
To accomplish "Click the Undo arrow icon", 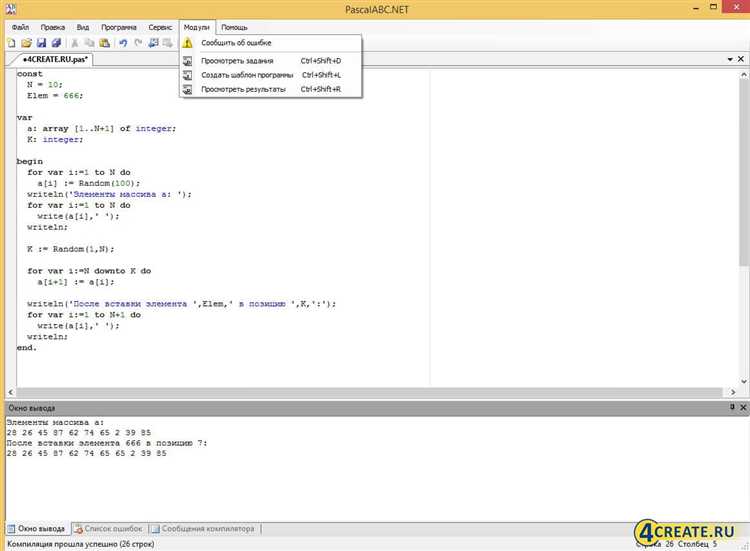I will tap(123, 43).
